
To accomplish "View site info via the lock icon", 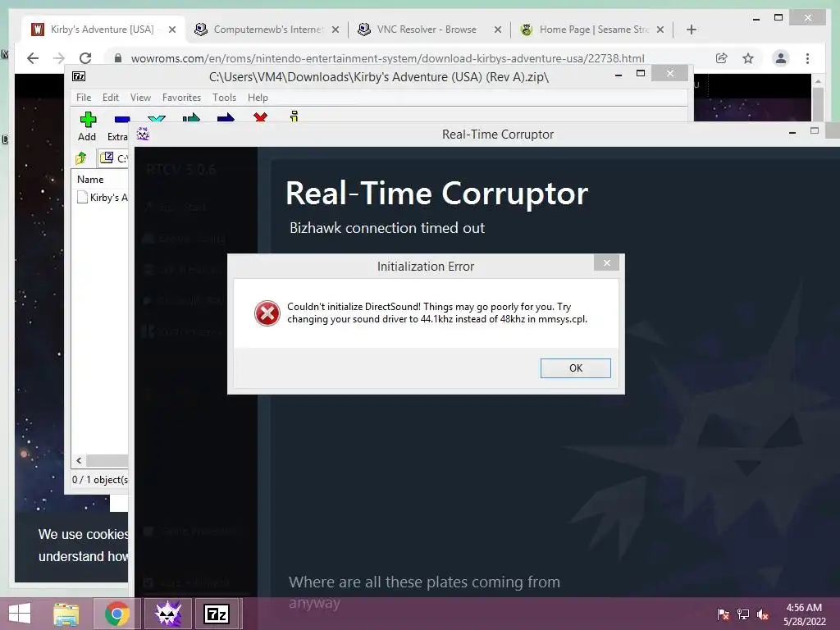I will point(118,58).
